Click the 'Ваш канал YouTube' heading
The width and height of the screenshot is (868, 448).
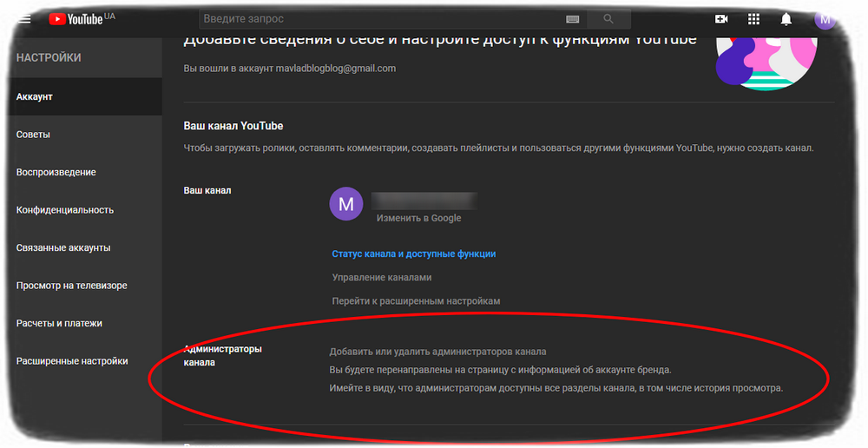click(233, 126)
